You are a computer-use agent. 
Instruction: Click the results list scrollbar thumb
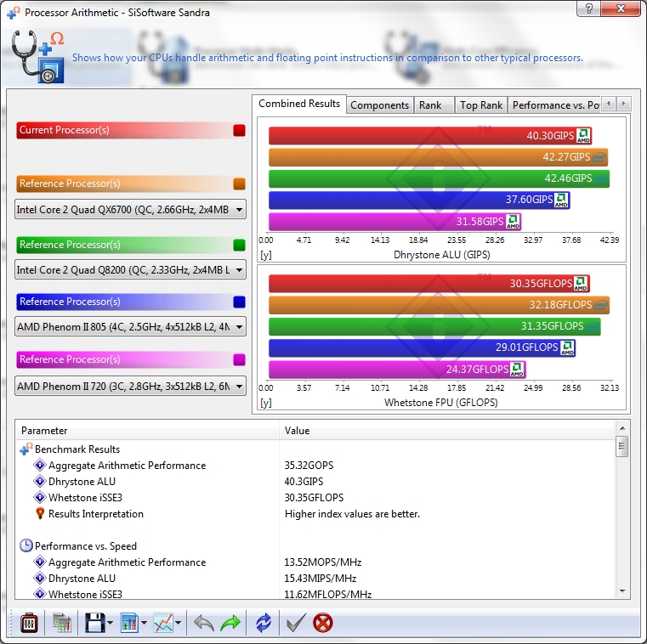tap(622, 446)
